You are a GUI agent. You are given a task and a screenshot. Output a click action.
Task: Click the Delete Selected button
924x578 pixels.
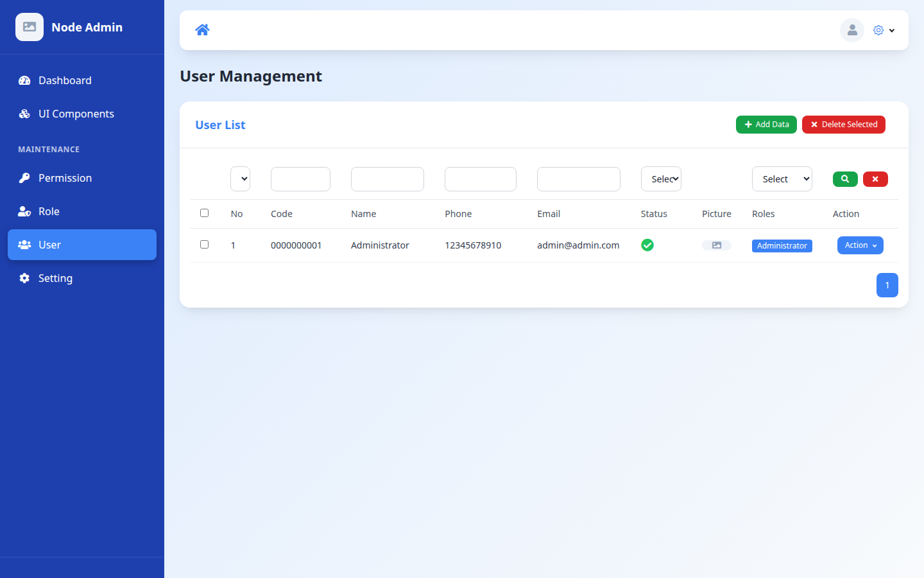(844, 125)
